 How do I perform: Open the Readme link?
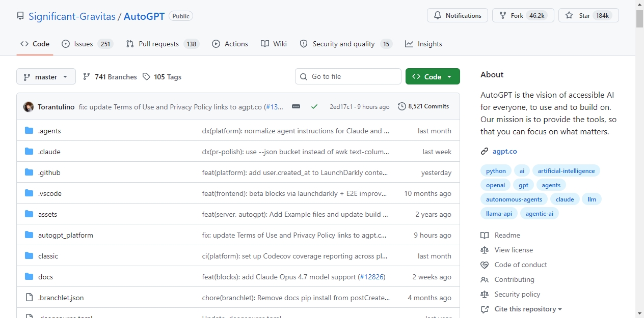500,235
